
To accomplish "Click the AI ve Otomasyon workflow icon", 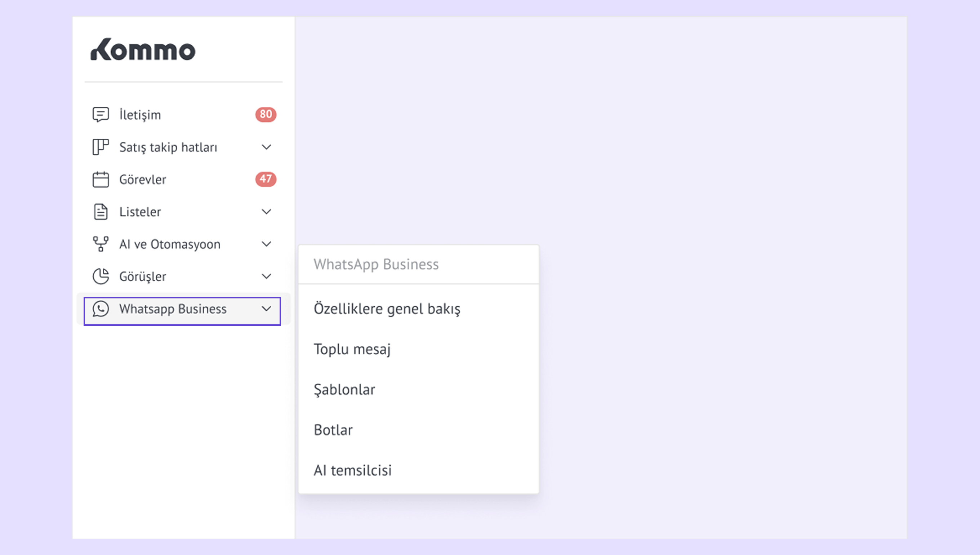I will [x=101, y=244].
